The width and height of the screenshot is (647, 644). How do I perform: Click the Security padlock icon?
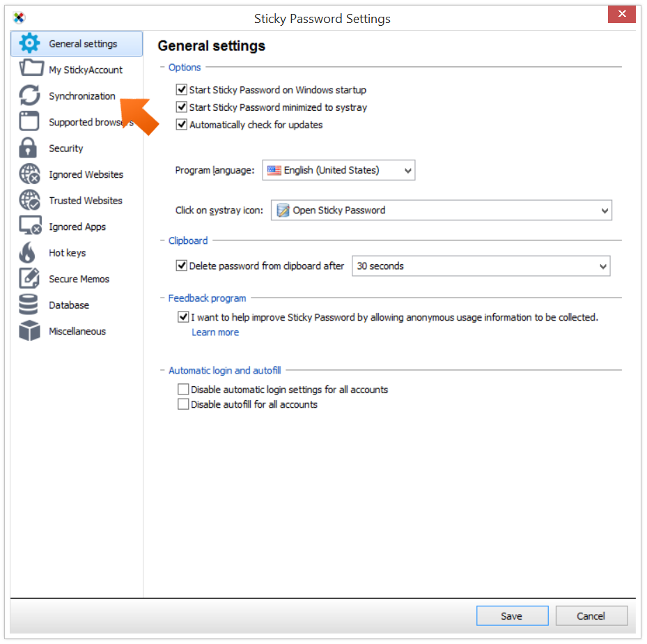(28, 148)
